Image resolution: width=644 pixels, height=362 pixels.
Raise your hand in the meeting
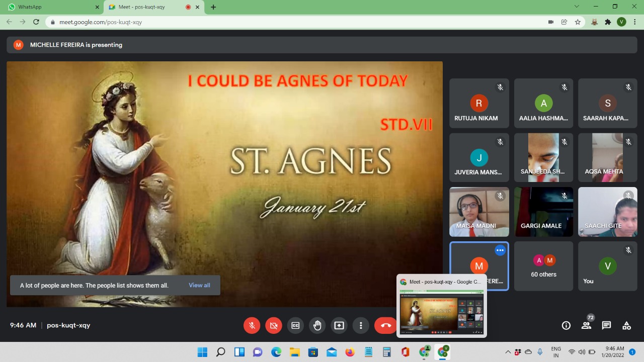coord(317,325)
